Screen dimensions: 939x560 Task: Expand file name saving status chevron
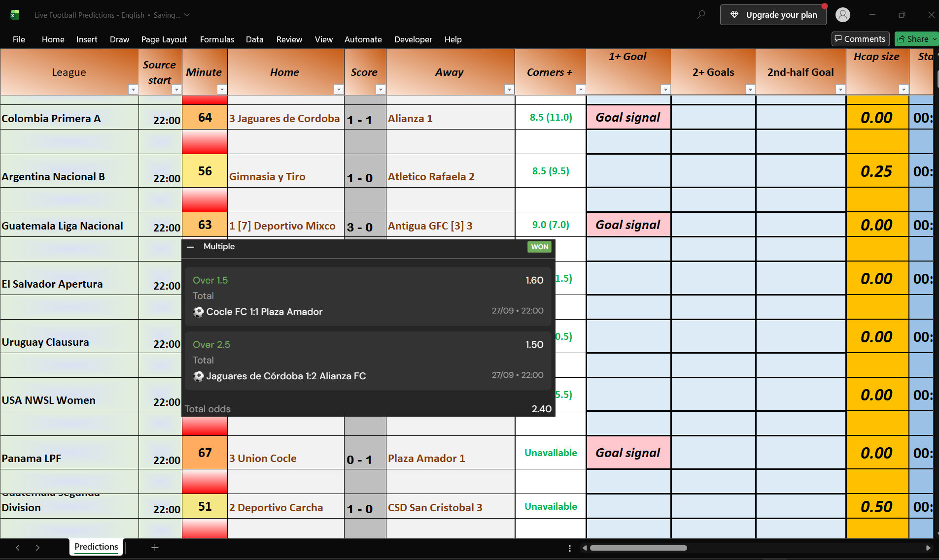point(187,15)
